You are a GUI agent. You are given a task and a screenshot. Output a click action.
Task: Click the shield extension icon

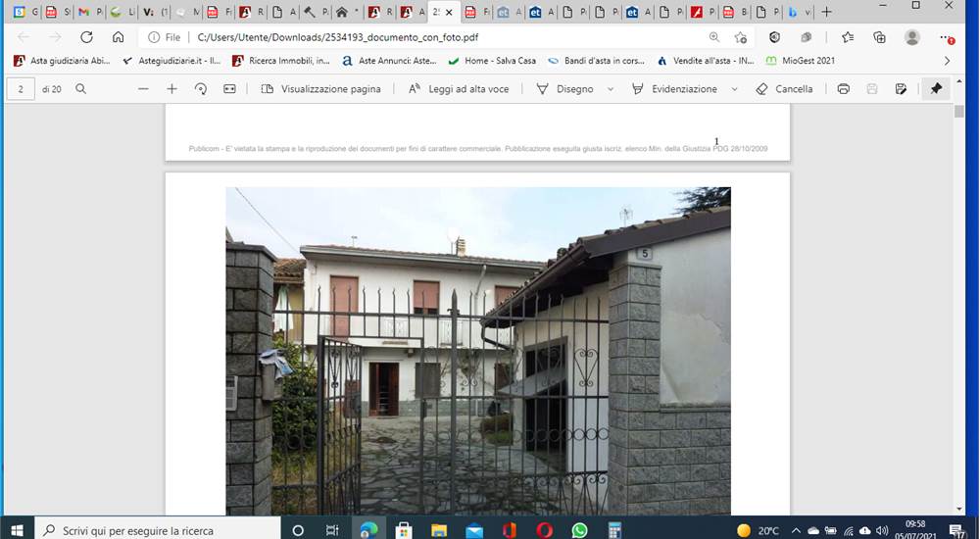774,37
